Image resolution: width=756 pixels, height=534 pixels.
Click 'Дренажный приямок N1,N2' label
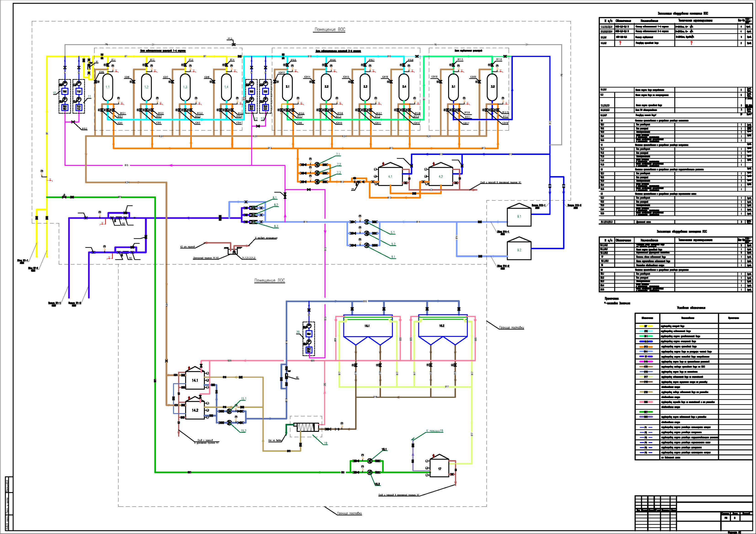pyautogui.click(x=206, y=258)
